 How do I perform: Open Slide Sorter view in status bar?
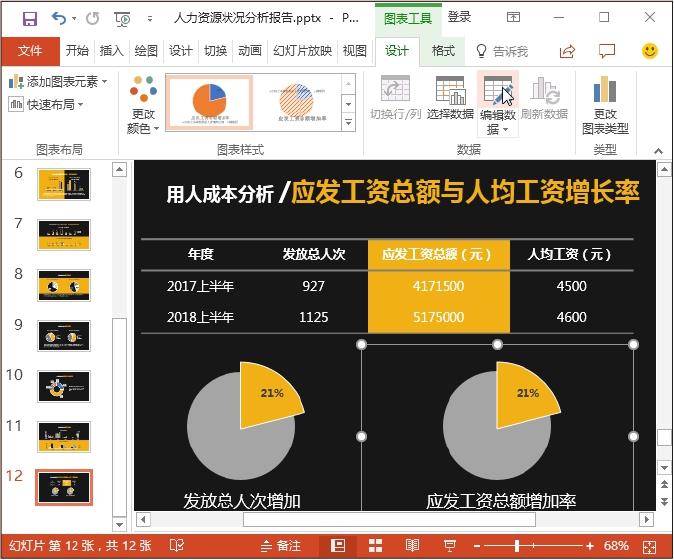(x=375, y=546)
